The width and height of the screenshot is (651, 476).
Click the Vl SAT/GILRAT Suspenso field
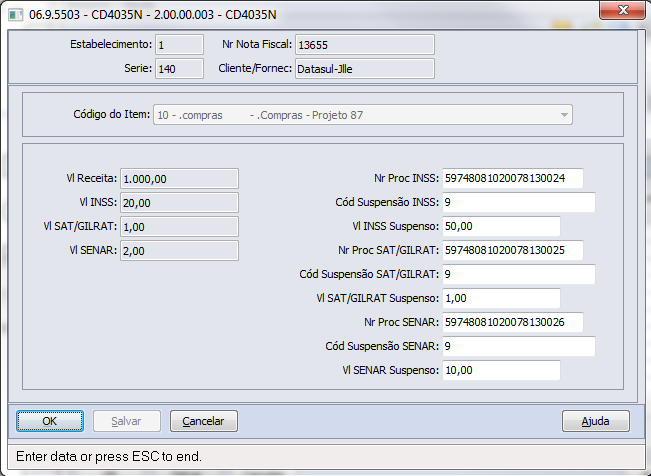pos(500,298)
